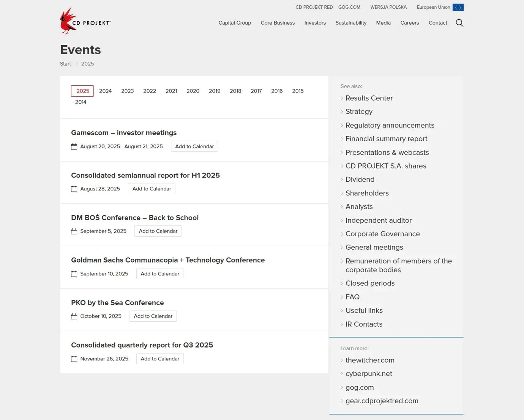This screenshot has width=524, height=420.
Task: Click the CD PROJEKT red bird logo
Action: click(x=85, y=21)
